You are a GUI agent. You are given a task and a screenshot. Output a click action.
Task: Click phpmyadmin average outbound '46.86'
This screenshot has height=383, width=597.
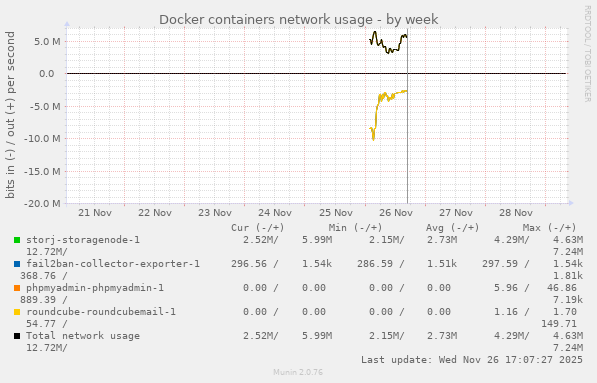pos(562,288)
